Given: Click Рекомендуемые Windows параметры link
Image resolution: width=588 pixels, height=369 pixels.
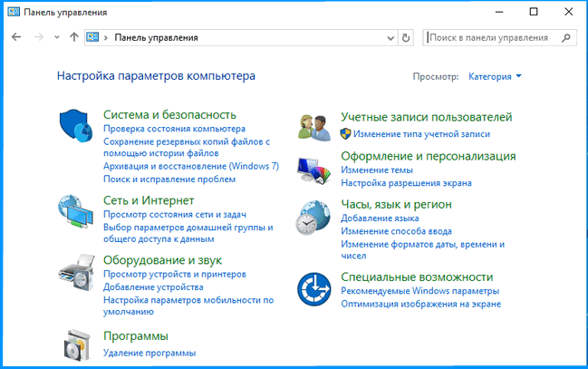Looking at the screenshot, I should [x=420, y=291].
